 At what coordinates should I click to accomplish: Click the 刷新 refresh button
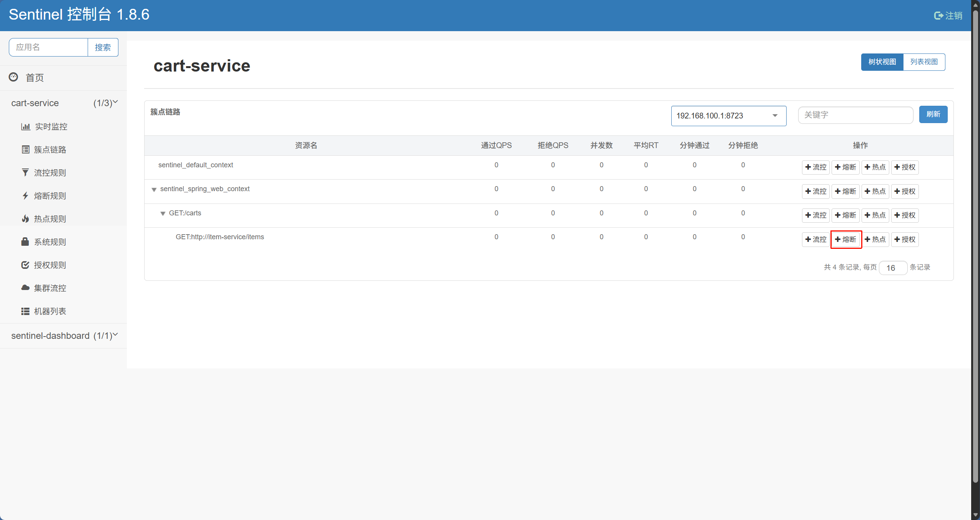933,115
